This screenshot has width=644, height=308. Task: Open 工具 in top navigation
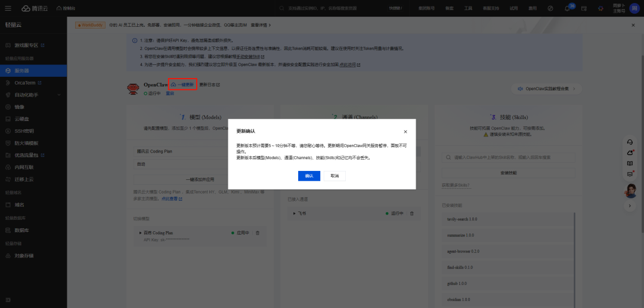[468, 8]
